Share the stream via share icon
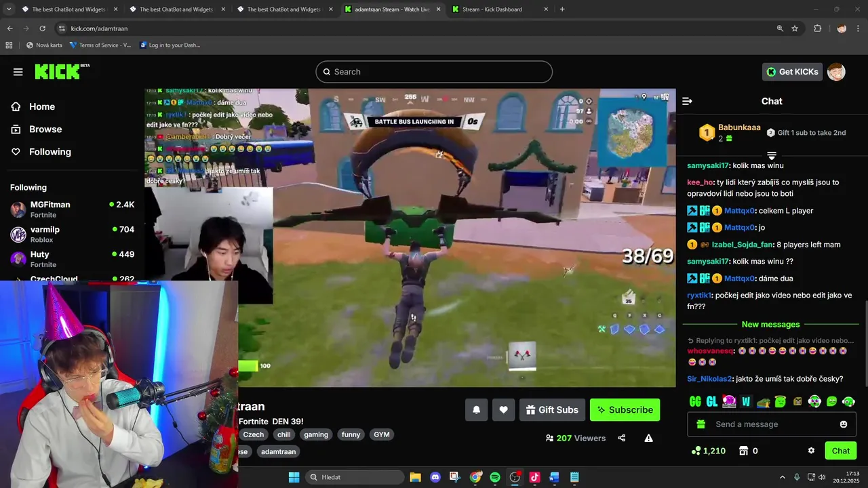The height and width of the screenshot is (488, 868). pos(622,438)
